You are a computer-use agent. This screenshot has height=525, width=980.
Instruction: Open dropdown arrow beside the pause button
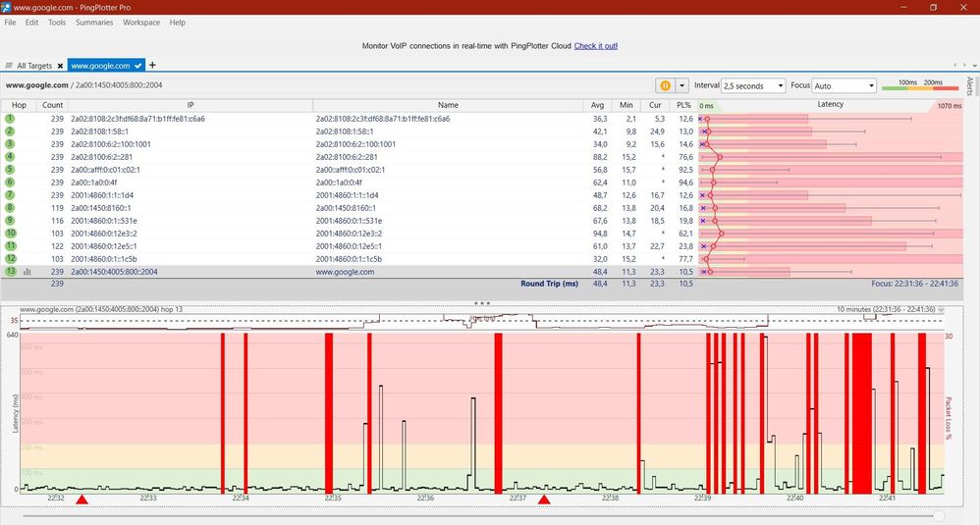682,85
